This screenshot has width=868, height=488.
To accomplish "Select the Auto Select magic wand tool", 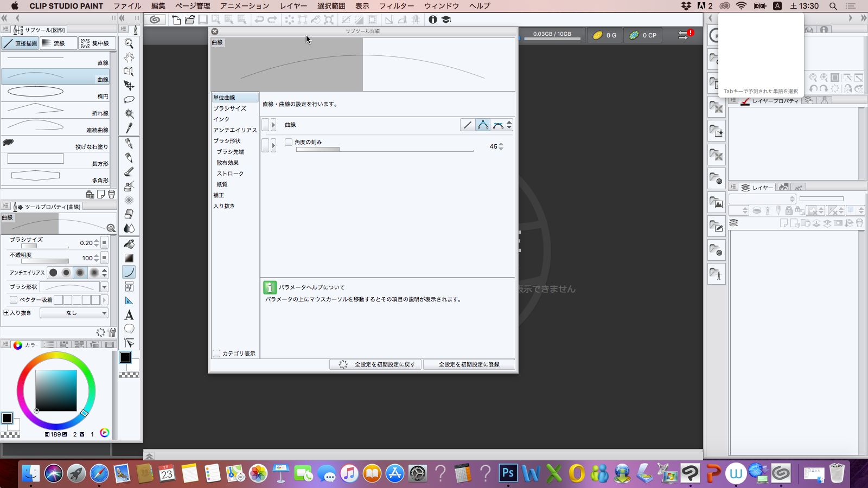I will (129, 114).
